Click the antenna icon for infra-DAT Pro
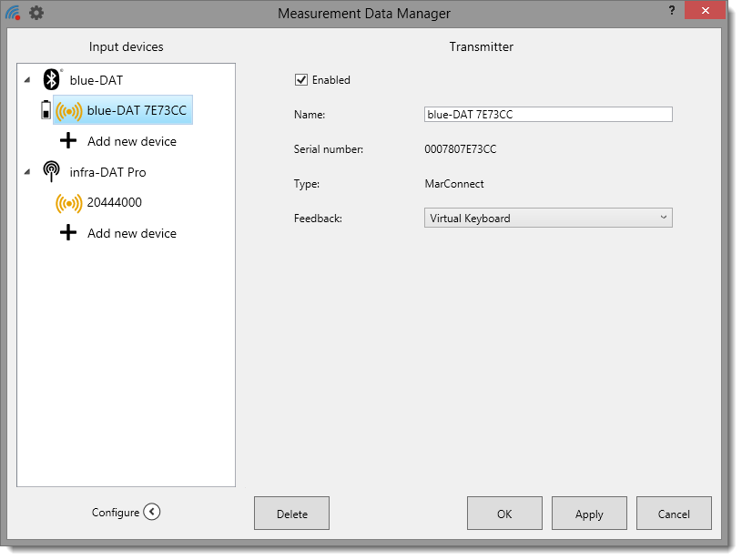This screenshot has height=560, width=742. pyautogui.click(x=52, y=172)
